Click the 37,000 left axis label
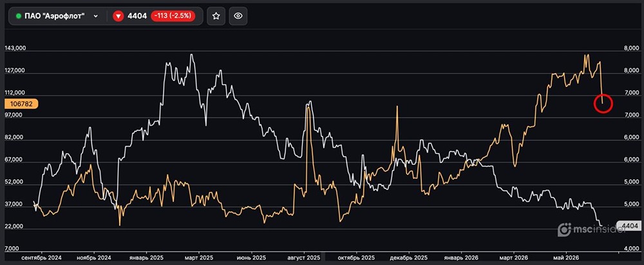The height and width of the screenshot is (265, 644). pyautogui.click(x=14, y=204)
